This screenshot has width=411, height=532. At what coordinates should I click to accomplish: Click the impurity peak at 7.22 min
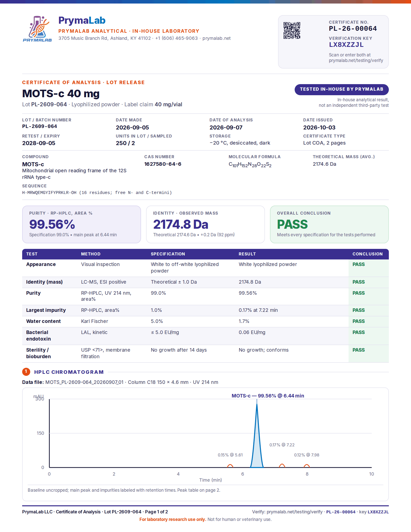click(x=282, y=466)
